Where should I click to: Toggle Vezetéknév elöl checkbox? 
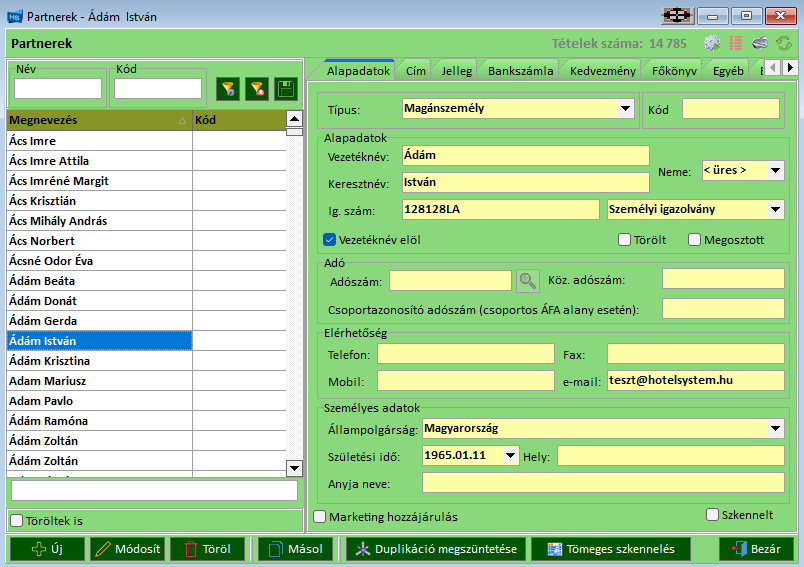(x=329, y=239)
